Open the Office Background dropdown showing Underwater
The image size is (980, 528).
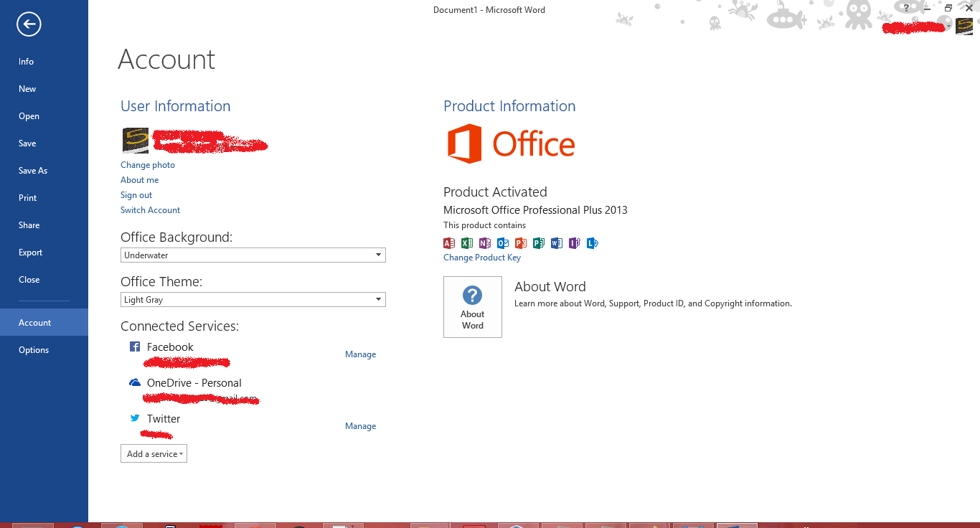tap(253, 255)
